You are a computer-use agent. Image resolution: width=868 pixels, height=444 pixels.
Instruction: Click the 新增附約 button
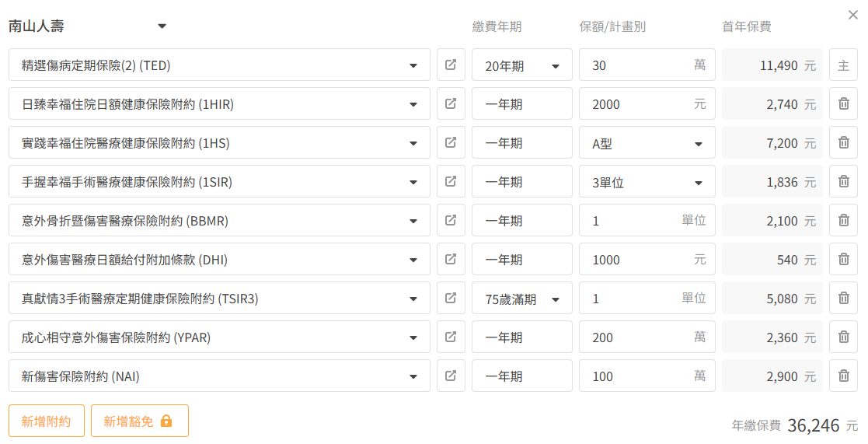pyautogui.click(x=47, y=421)
